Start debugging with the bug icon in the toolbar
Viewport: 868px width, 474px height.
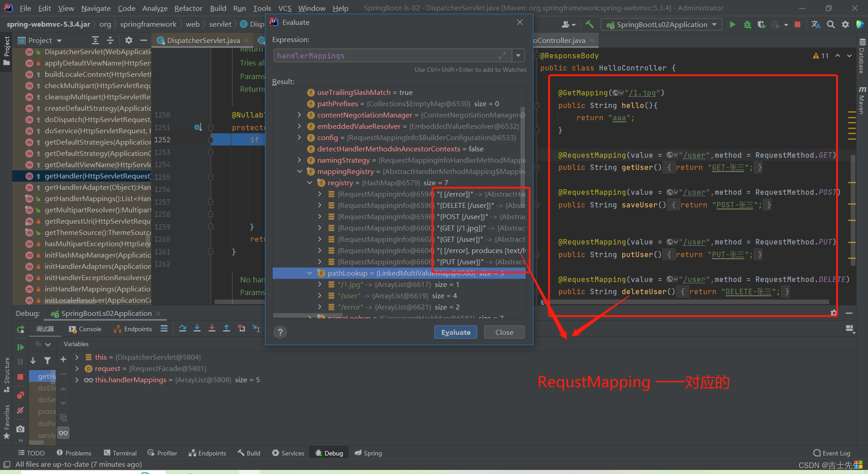click(x=747, y=24)
